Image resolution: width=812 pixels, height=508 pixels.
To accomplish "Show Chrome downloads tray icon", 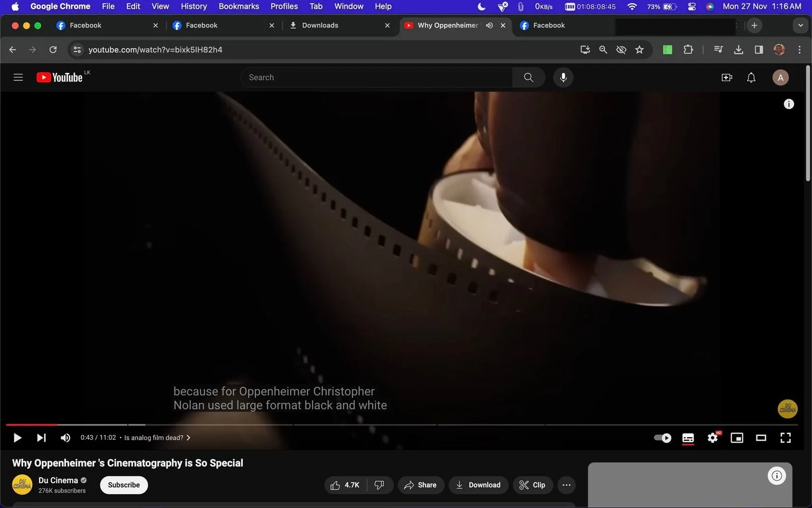I will pyautogui.click(x=739, y=50).
